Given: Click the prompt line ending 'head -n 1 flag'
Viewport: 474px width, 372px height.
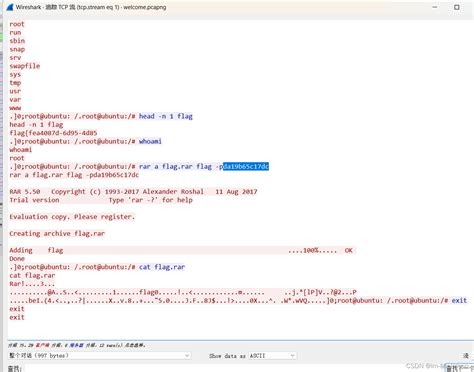Looking at the screenshot, I should (101, 116).
